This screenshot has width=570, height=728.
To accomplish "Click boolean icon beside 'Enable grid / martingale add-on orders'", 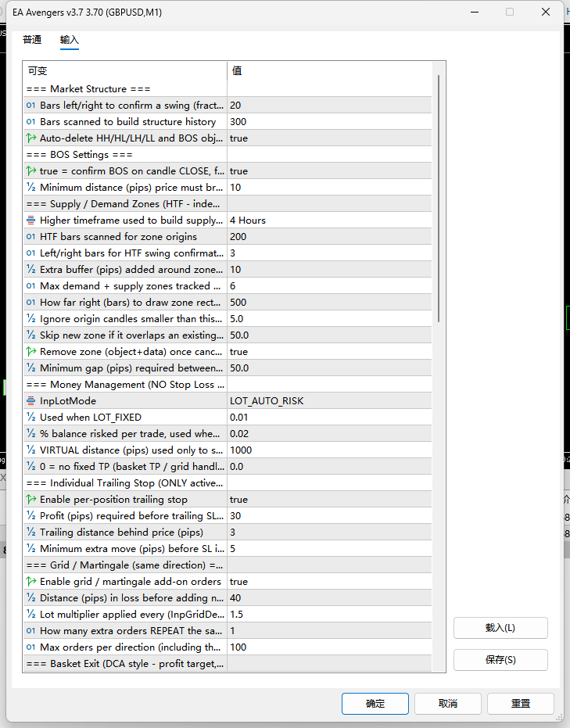I will pyautogui.click(x=30, y=582).
